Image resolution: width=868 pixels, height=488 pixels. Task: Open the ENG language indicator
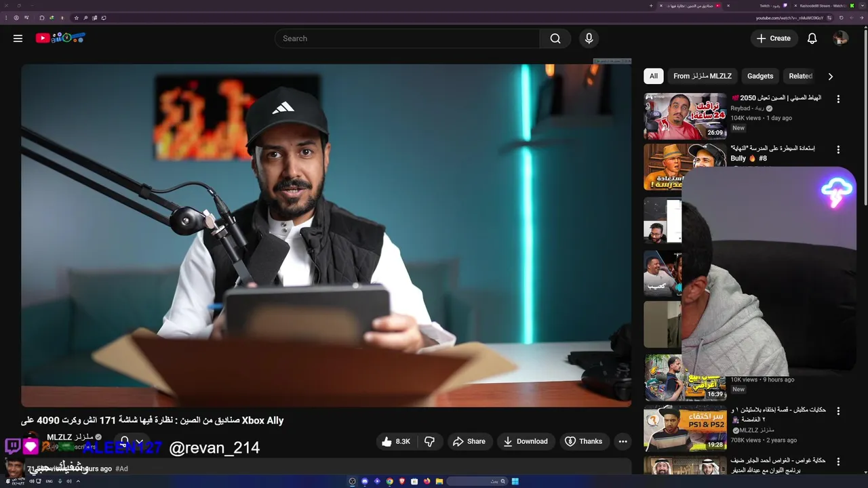click(49, 481)
